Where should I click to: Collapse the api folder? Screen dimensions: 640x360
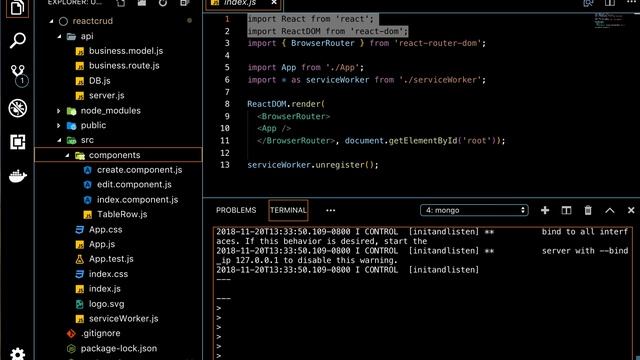tap(60, 36)
